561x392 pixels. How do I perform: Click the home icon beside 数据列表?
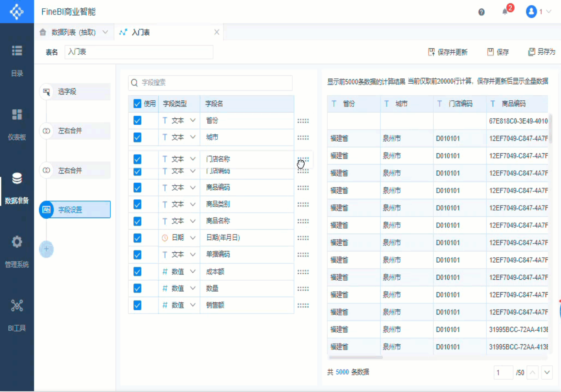[43, 32]
